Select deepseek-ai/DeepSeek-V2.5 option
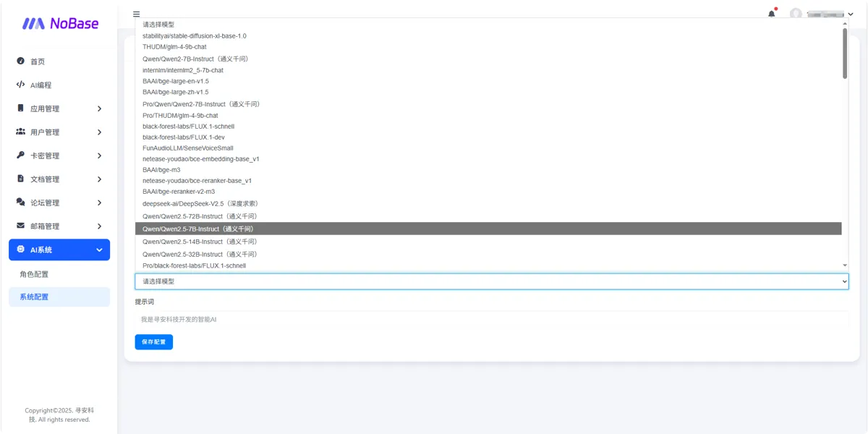The width and height of the screenshot is (868, 434). [x=488, y=203]
